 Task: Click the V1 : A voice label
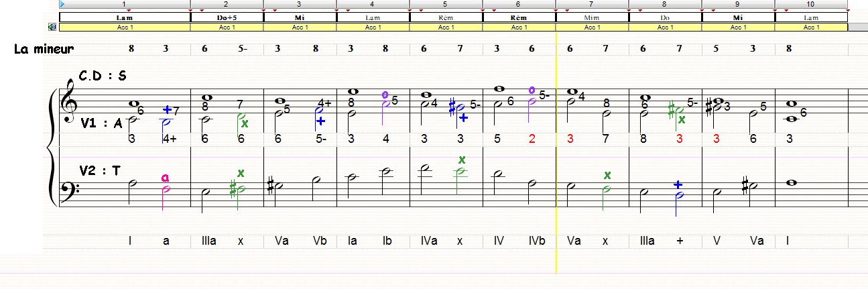click(x=103, y=123)
